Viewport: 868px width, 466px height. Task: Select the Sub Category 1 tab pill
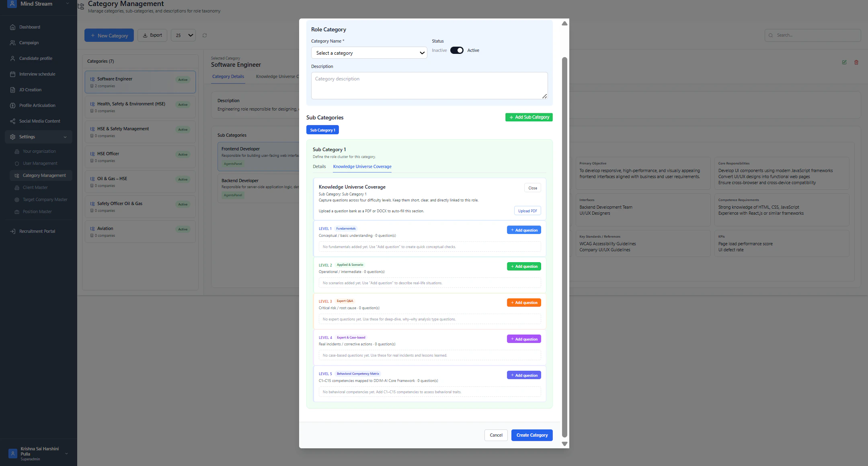[322, 130]
